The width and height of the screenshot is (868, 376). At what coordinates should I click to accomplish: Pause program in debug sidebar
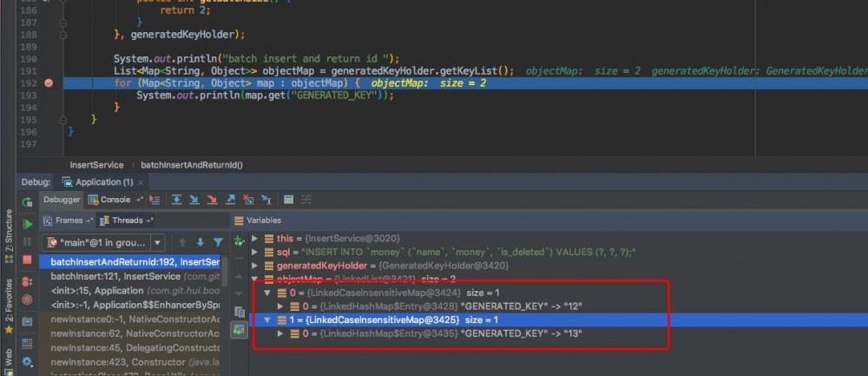click(x=27, y=242)
